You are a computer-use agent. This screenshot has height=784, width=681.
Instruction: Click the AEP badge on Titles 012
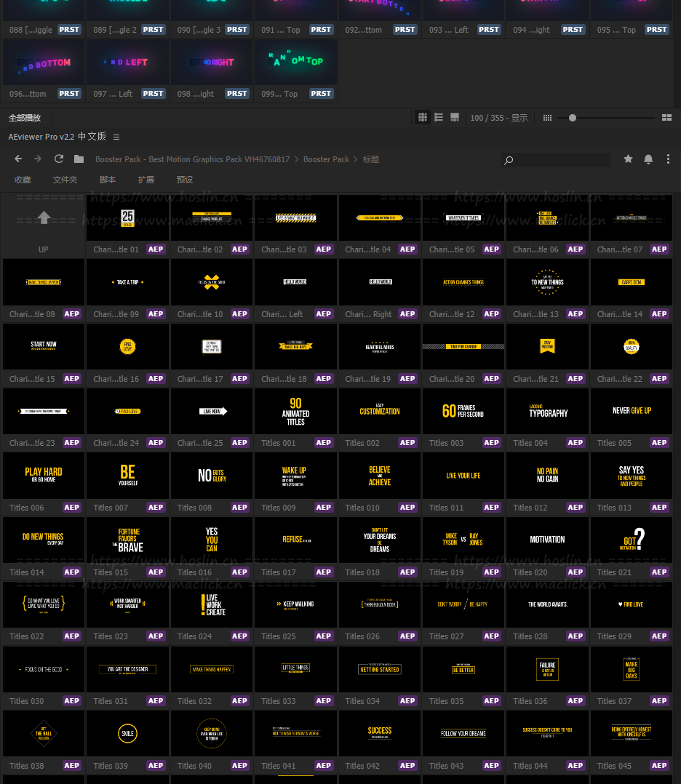pos(576,508)
